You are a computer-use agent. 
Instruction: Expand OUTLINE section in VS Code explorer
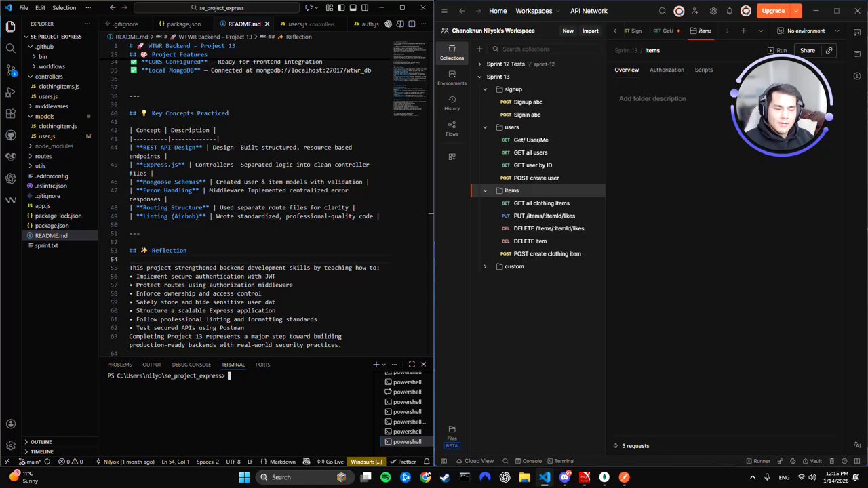tap(41, 442)
